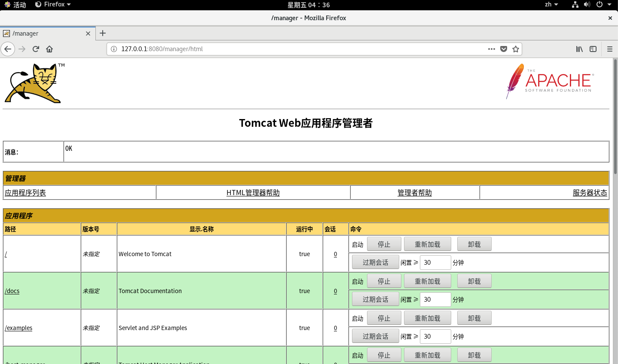Toggle the sidebar with its toolbar icon
The width and height of the screenshot is (618, 364).
pyautogui.click(x=593, y=49)
